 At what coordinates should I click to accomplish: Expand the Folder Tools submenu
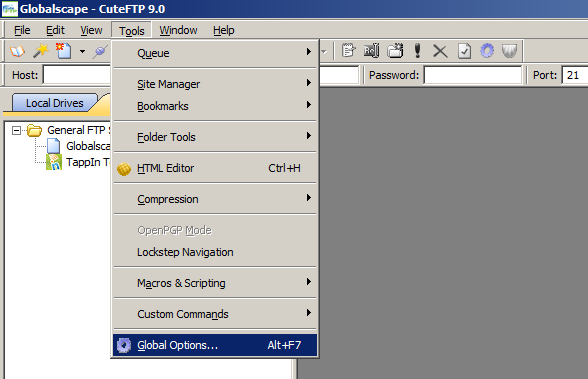pyautogui.click(x=215, y=137)
